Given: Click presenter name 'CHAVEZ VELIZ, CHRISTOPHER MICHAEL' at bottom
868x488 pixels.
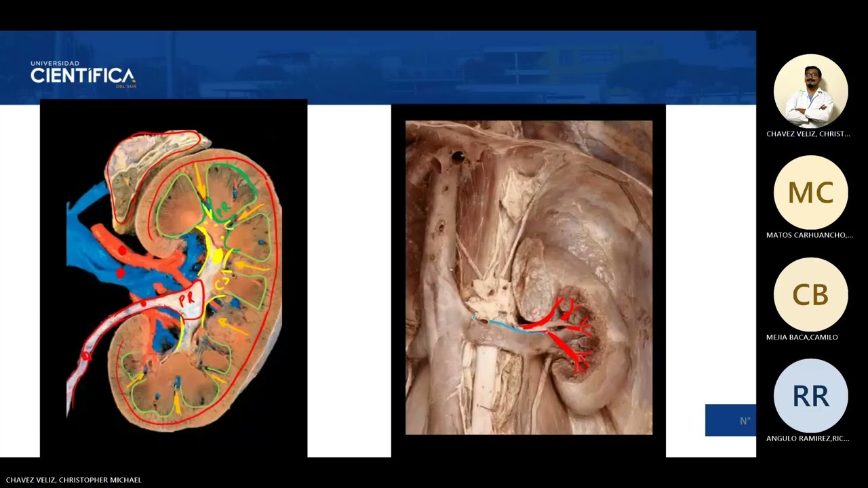Looking at the screenshot, I should coord(74,480).
